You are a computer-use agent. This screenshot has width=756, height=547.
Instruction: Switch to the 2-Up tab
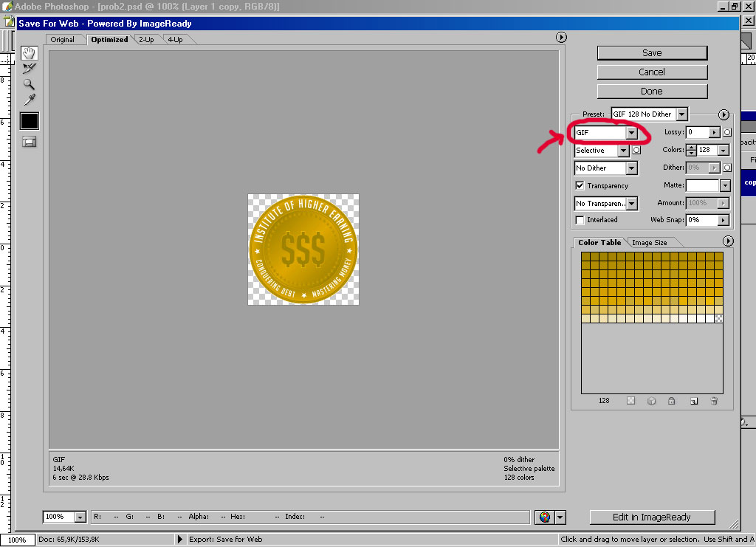point(146,40)
